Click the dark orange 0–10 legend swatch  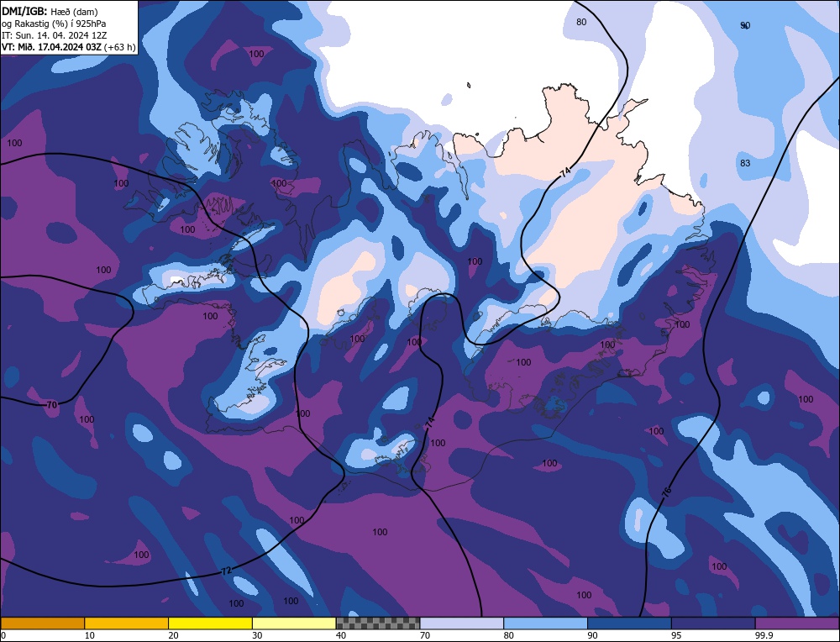(42, 623)
